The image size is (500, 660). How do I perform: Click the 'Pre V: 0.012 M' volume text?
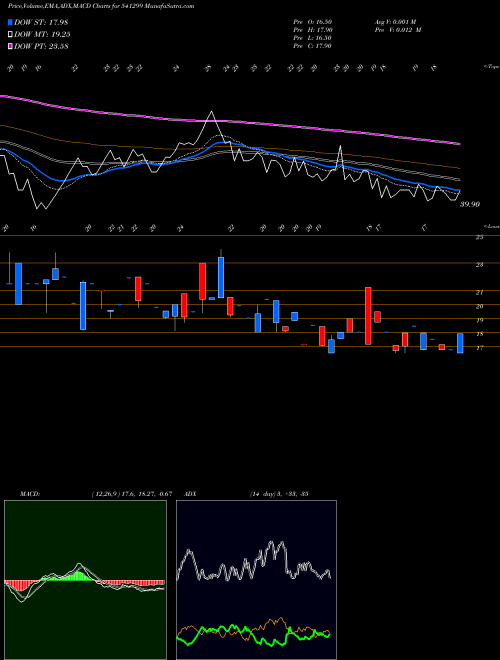click(400, 30)
